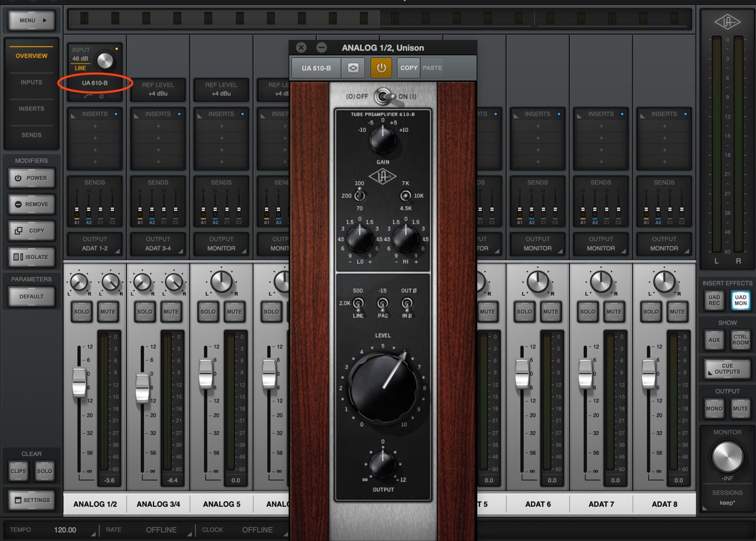Expand the CUE OUTPUTS panel

pos(727,369)
